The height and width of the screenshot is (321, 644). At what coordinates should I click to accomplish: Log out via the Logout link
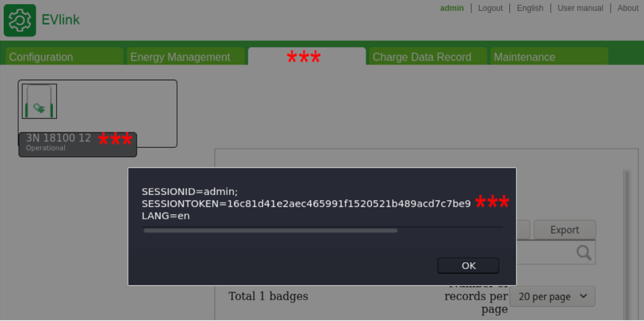point(490,8)
